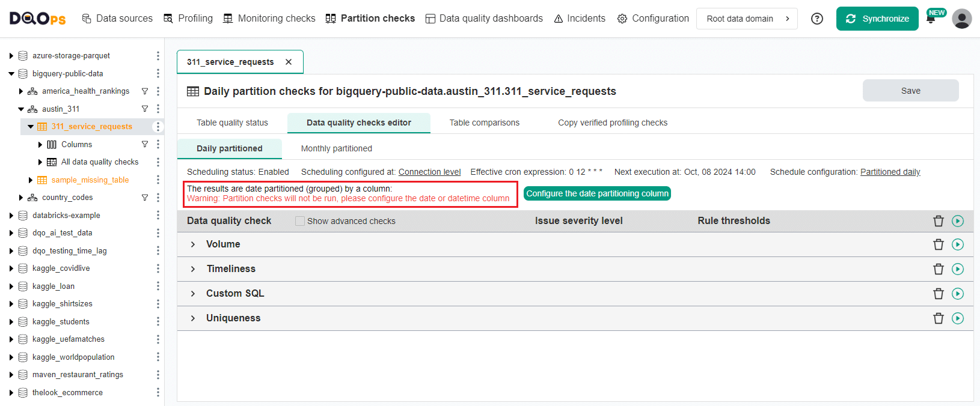Select the Daily partitioned tab
980x406 pixels.
coord(230,148)
